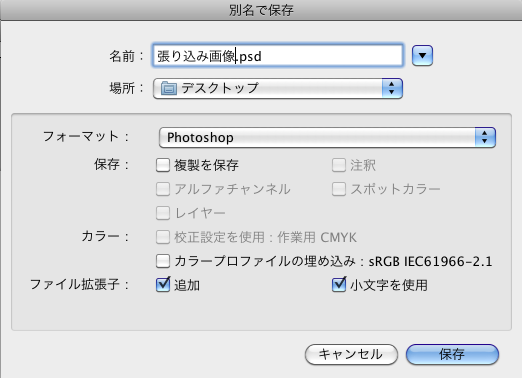Viewport: 522px width, 378px height.
Task: Click the 複製を保存 label text
Action: (206, 165)
